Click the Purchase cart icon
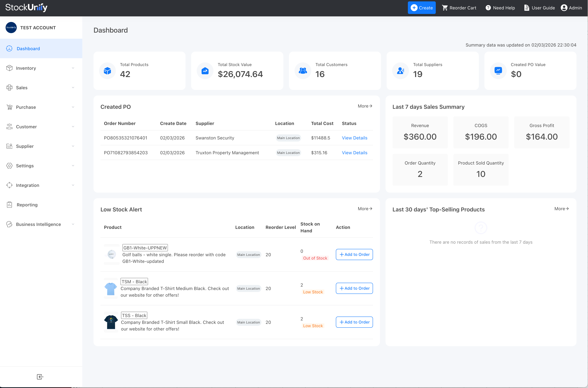Viewport: 588px width, 388px height. tap(9, 107)
